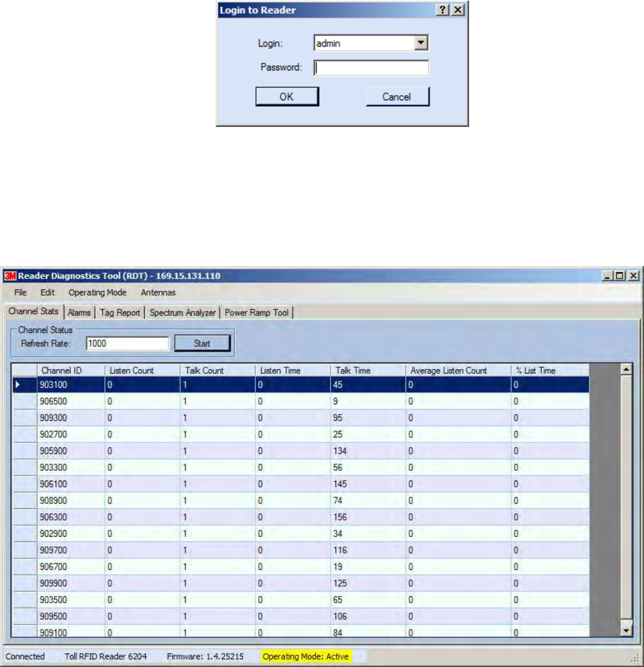Switch to the Spectrum Analyzer tab
The height and width of the screenshot is (667, 644).
[x=183, y=313]
